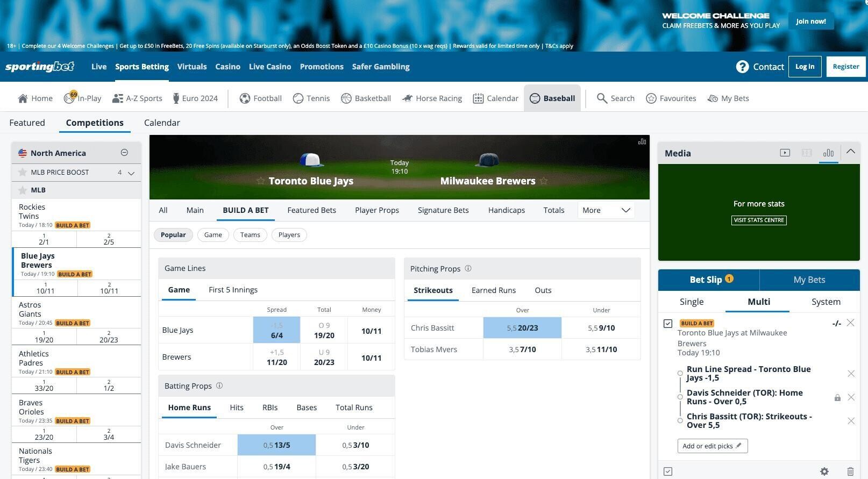Click Visit Stats Centre button
Image resolution: width=868 pixels, height=479 pixels.
click(759, 220)
